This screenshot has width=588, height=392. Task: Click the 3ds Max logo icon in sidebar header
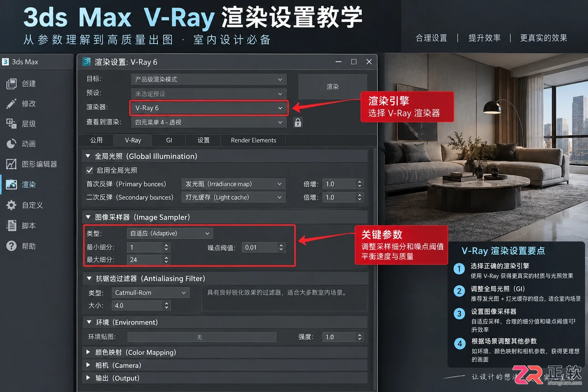click(x=5, y=62)
